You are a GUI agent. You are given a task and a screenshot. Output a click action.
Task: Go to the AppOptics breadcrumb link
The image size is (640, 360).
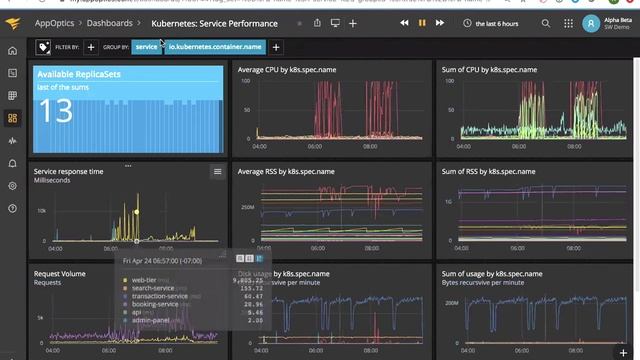tap(54, 23)
